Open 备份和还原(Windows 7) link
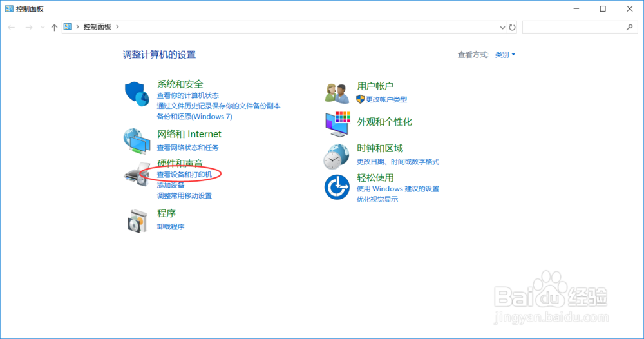Viewport: 644px width, 339px height. pyautogui.click(x=194, y=116)
